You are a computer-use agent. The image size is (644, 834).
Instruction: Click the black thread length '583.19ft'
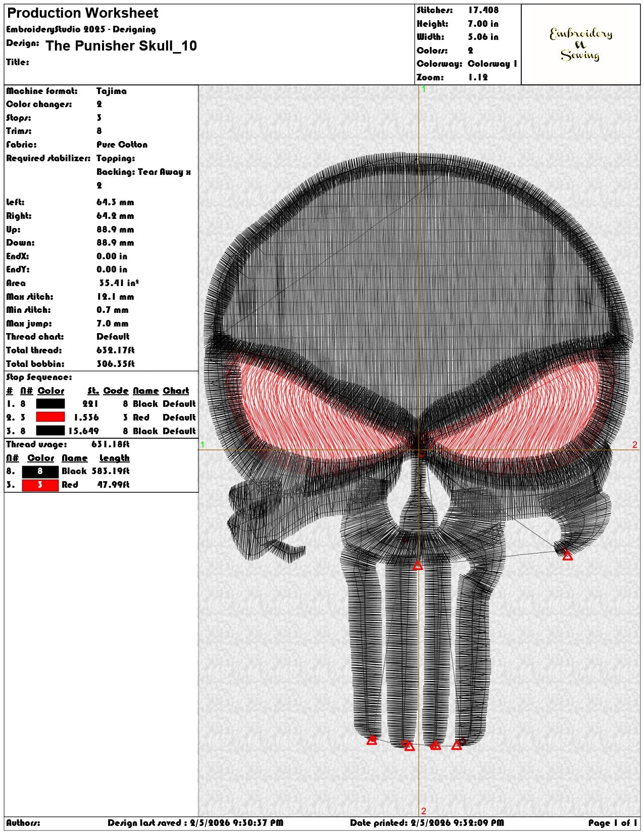[x=111, y=471]
